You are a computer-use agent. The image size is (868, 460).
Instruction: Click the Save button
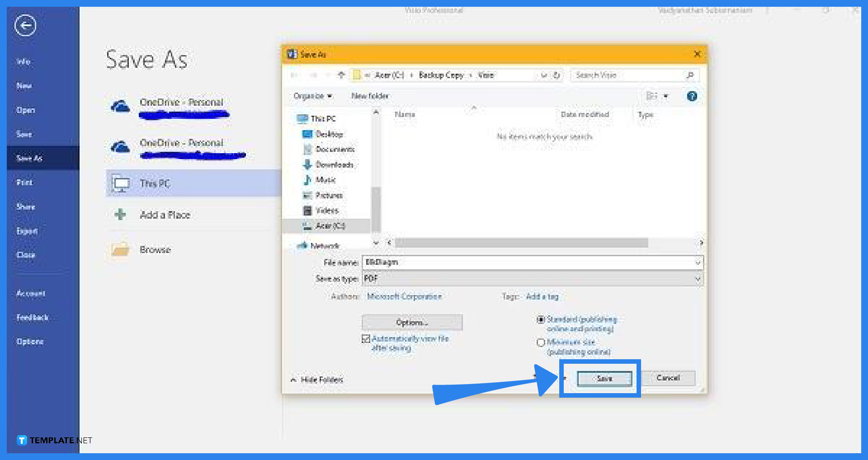pos(604,379)
